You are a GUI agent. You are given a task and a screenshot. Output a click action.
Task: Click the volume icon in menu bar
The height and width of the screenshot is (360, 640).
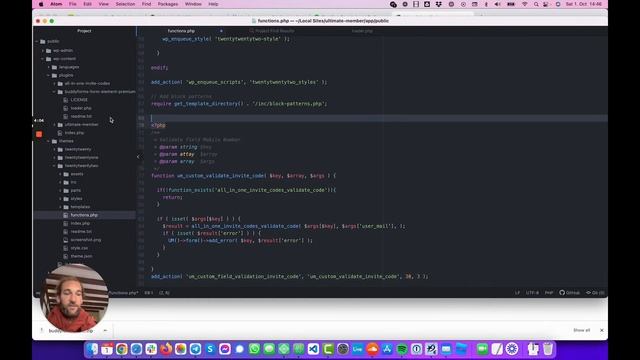point(498,4)
